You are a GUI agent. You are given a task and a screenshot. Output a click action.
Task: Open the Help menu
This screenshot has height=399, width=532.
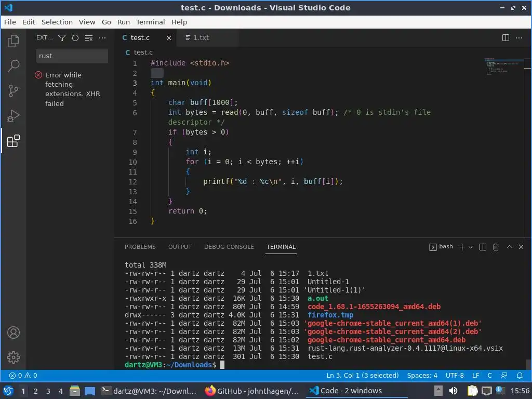click(179, 22)
